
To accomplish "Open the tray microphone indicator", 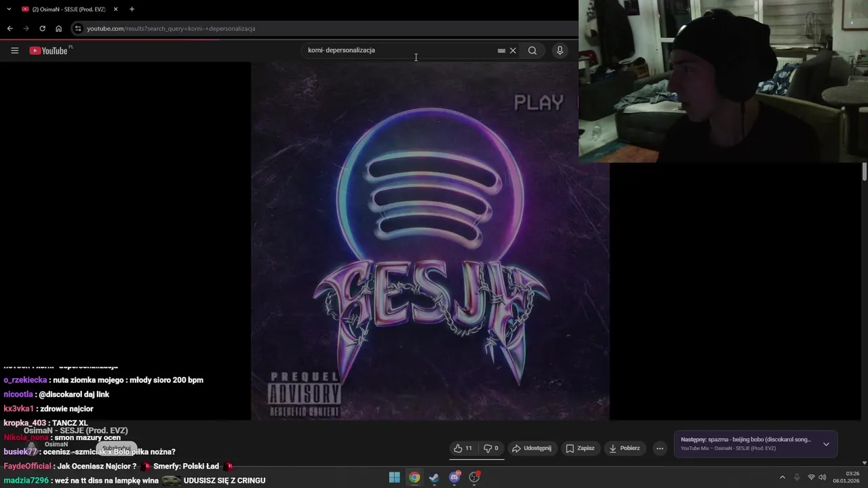I will pyautogui.click(x=797, y=477).
